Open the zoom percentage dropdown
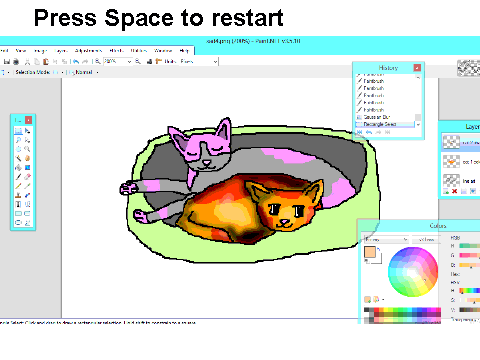 [x=129, y=62]
